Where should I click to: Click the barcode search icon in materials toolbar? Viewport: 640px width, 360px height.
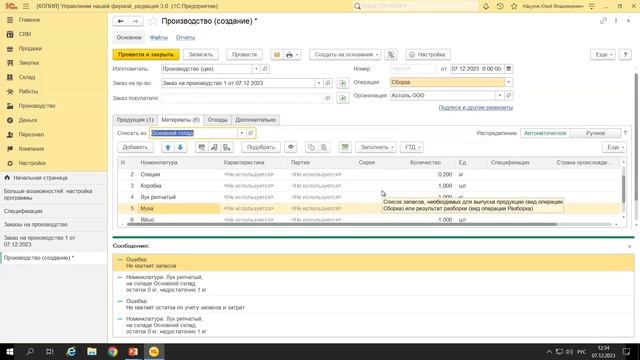[x=202, y=147]
